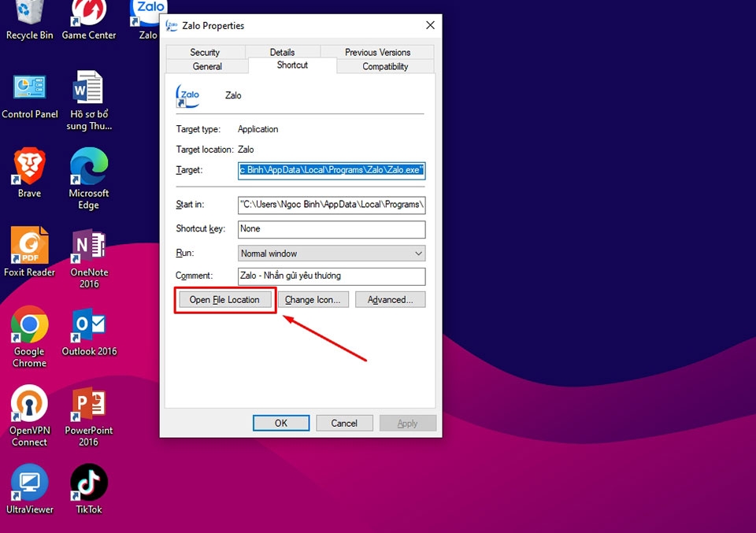Click the Zalo Properties title bar icon
756x533 pixels.
(172, 25)
